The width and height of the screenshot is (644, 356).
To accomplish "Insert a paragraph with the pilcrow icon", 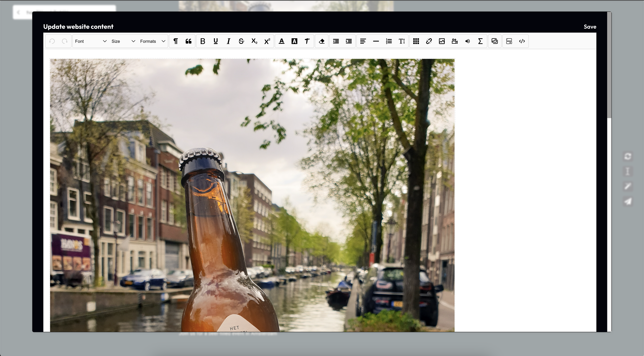I will point(176,41).
